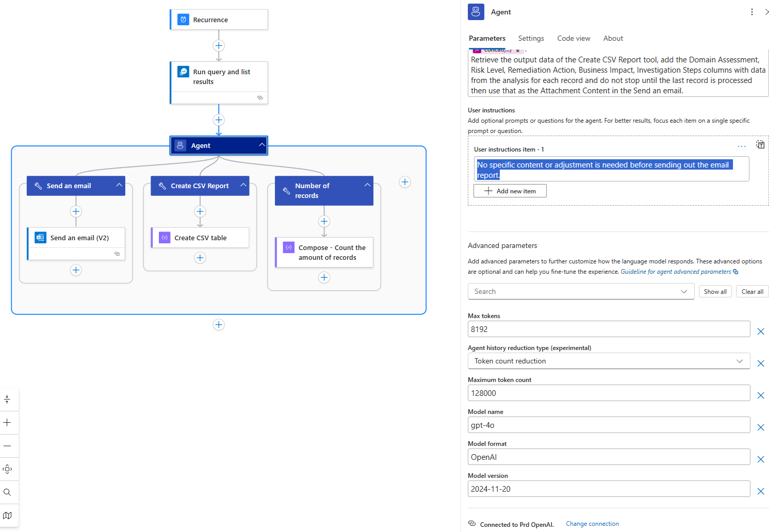Click the Run query and list results icon

click(183, 72)
